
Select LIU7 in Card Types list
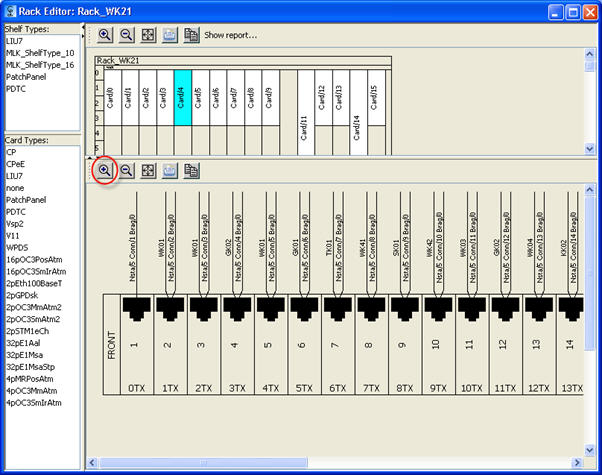(15, 176)
